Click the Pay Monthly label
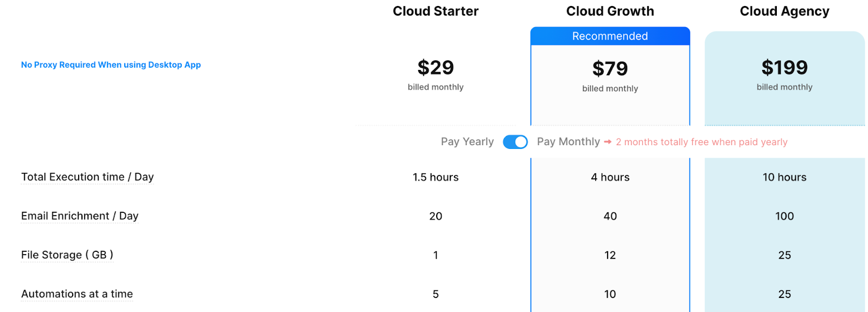 click(568, 142)
